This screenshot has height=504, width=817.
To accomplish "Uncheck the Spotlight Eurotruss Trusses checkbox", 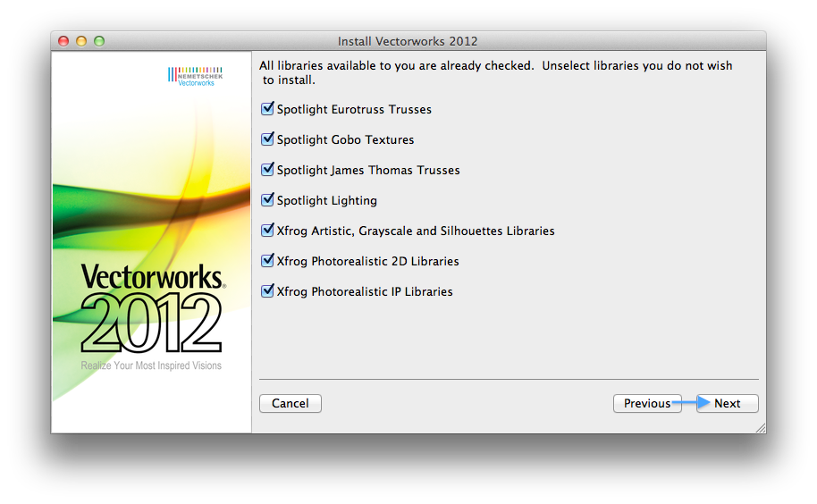I will coord(266,109).
